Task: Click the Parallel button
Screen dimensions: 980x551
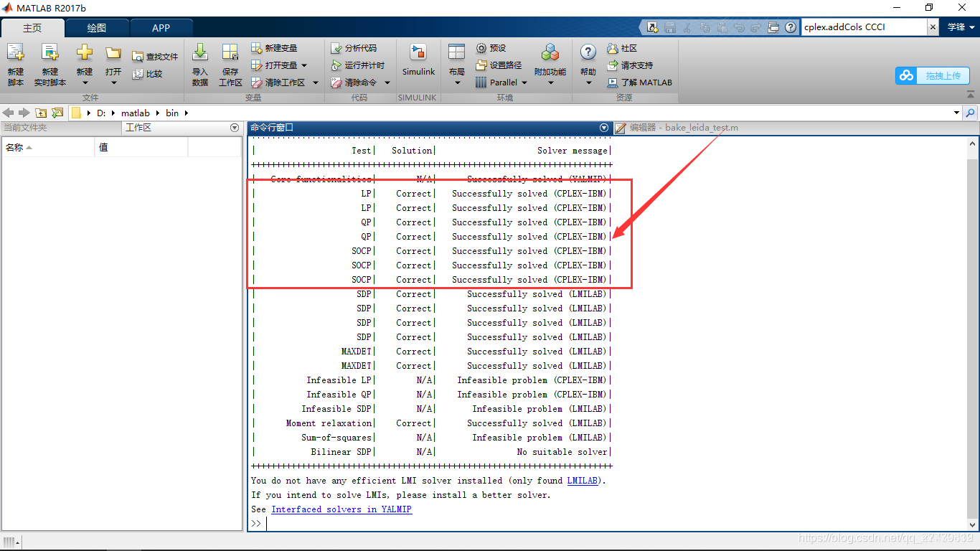Action: click(496, 83)
